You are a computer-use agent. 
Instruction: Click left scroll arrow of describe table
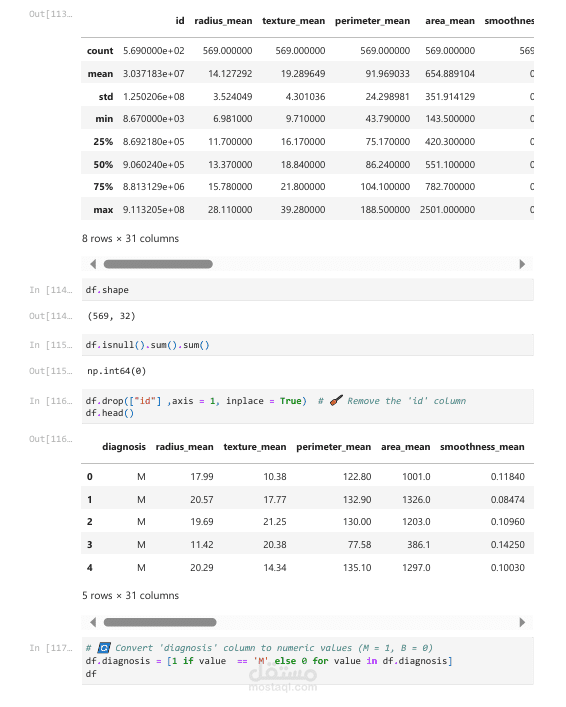click(93, 264)
